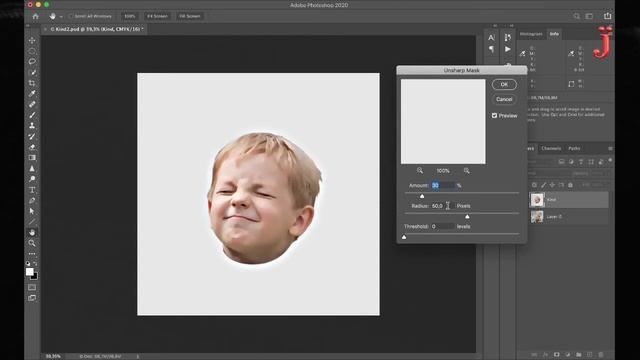Select the Gradient tool
640x360 pixels.
(x=32, y=158)
